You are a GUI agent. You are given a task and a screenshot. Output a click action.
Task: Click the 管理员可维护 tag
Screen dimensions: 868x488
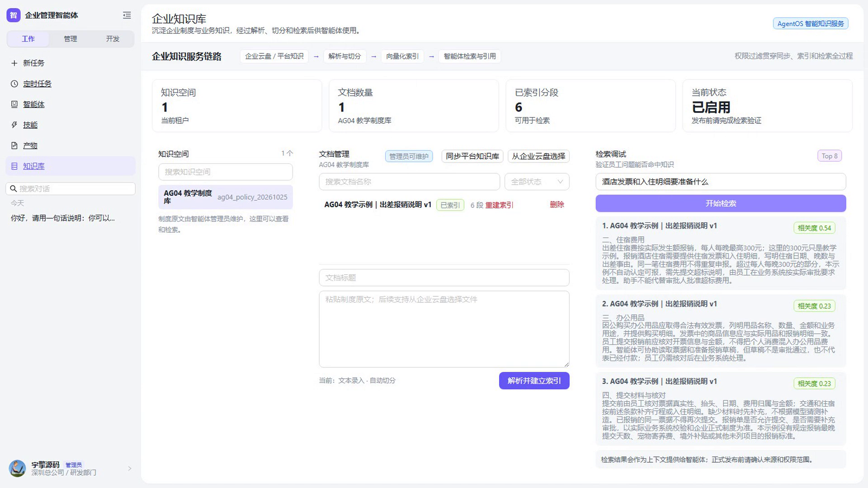(409, 156)
